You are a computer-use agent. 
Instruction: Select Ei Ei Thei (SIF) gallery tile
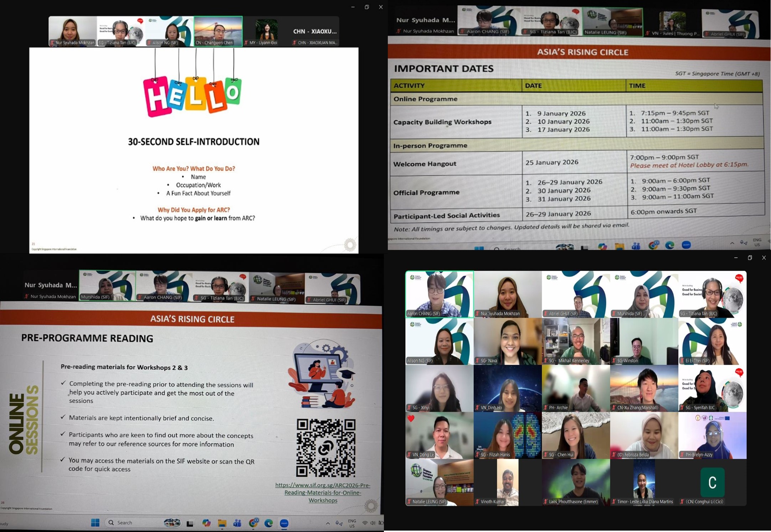[x=713, y=341]
